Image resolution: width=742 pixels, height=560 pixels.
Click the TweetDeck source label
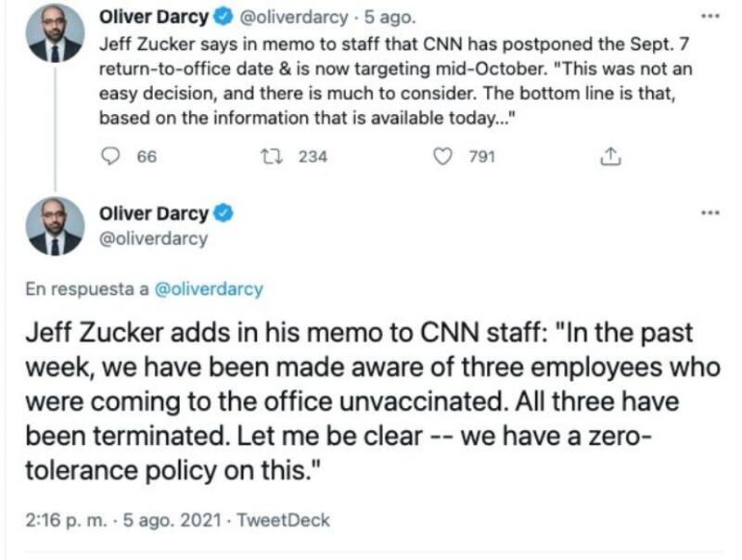coord(284,520)
